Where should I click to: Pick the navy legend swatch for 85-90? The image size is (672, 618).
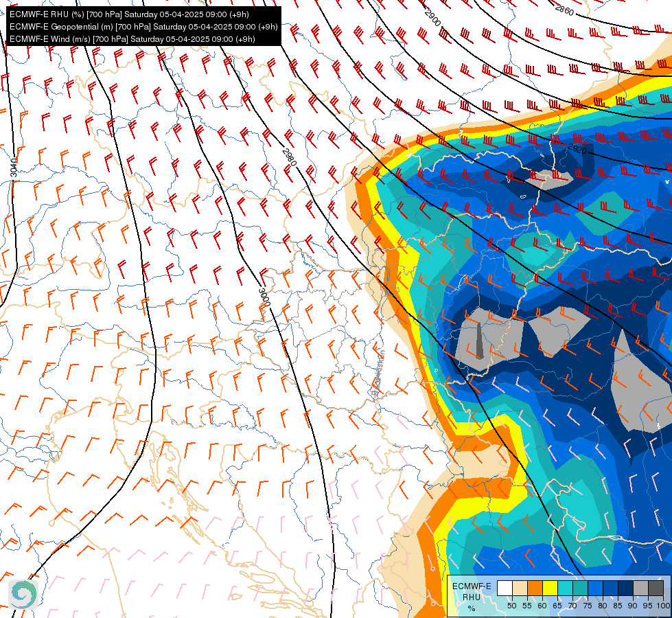(x=626, y=588)
